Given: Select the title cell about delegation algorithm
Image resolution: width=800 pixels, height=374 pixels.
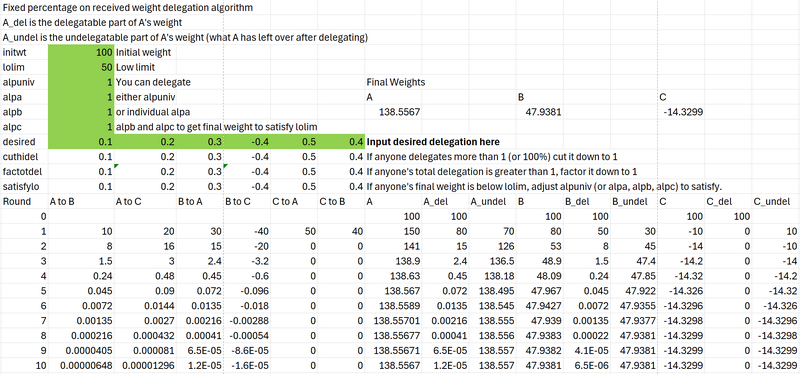Looking at the screenshot, I should point(128,8).
